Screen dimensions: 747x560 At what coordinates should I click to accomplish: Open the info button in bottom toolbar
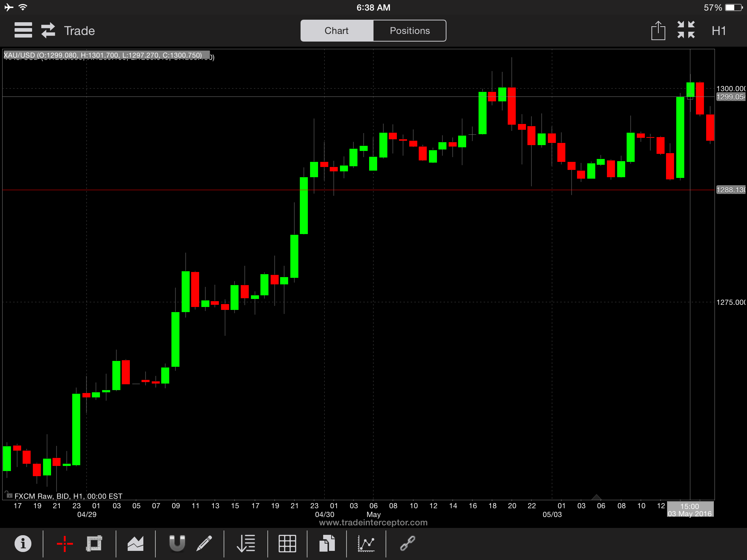[x=23, y=544]
